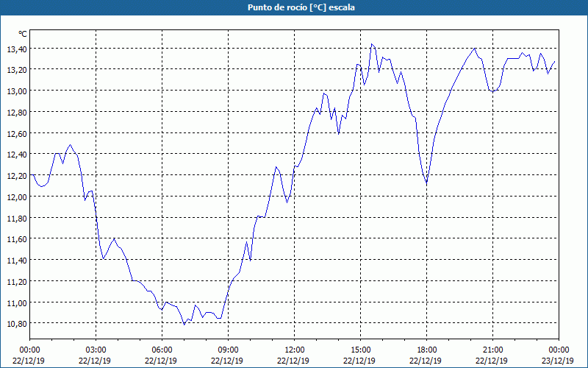Click the 11,00 y-axis label
588x368 pixels.
[16, 302]
